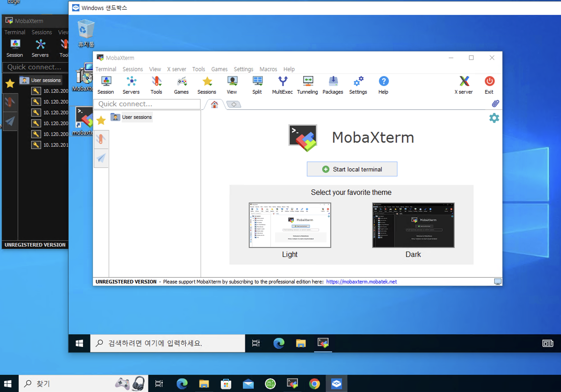Click the Quick connect input field
The height and width of the screenshot is (392, 561).
[147, 104]
